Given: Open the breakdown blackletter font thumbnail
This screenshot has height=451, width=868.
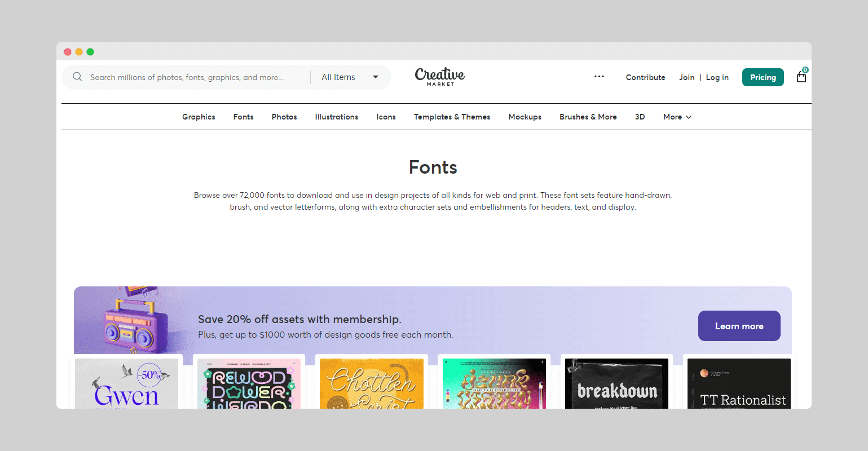Looking at the screenshot, I should pos(616,383).
